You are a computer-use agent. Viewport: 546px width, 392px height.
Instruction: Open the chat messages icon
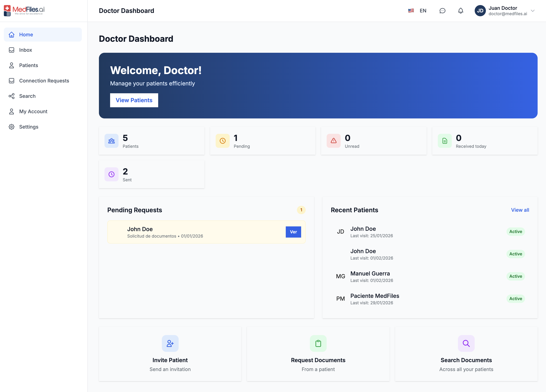tap(442, 11)
